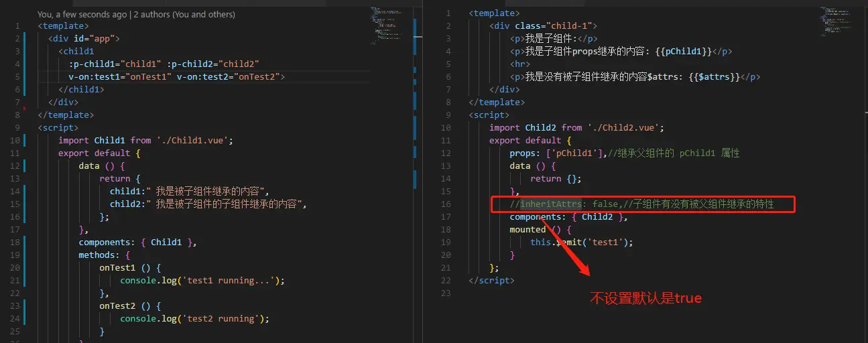The height and width of the screenshot is (343, 868).
Task: Click the export default { line in right editor
Action: coord(530,141)
